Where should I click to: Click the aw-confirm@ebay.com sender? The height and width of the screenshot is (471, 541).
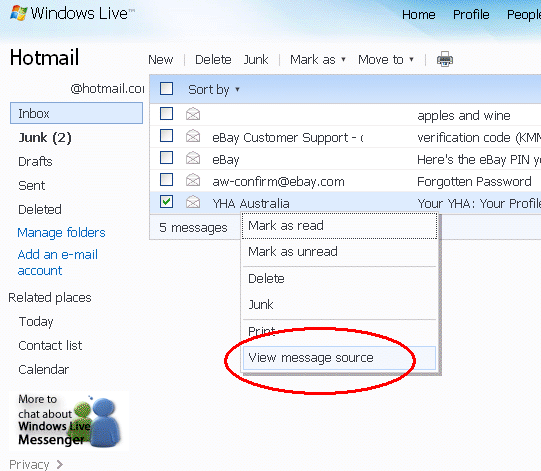[278, 181]
